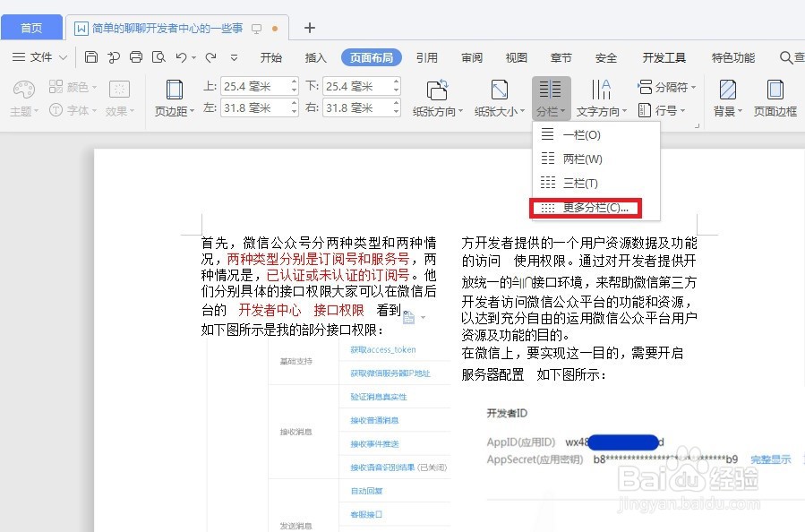Click the display mode icon on document tab
805x532 pixels.
pyautogui.click(x=256, y=29)
